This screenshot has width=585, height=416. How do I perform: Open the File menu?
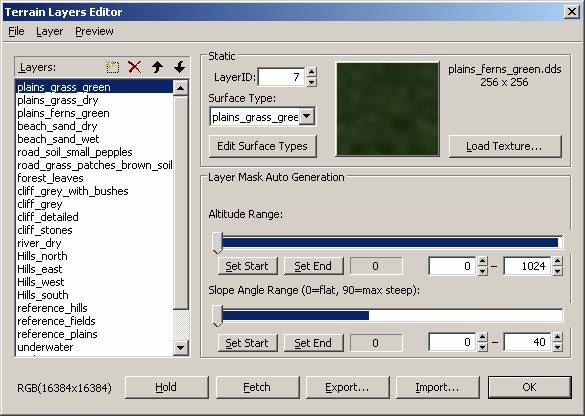(16, 31)
